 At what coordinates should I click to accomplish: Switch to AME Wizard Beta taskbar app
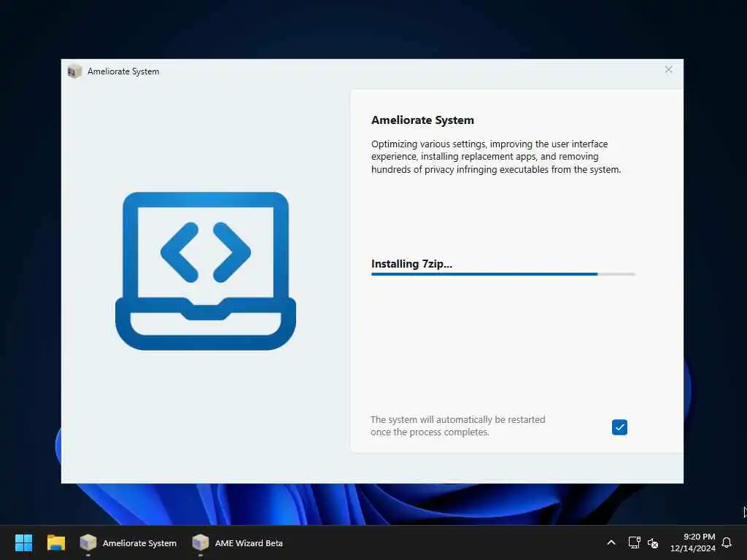click(x=237, y=542)
